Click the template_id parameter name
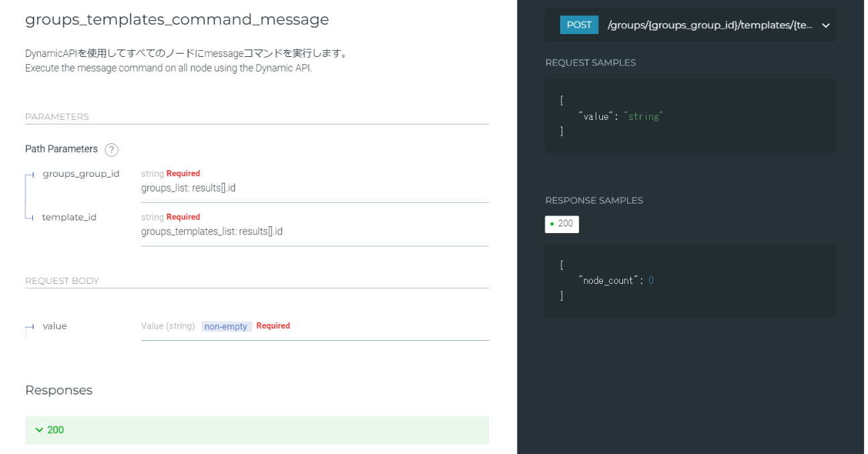Image resolution: width=868 pixels, height=454 pixels. click(69, 217)
